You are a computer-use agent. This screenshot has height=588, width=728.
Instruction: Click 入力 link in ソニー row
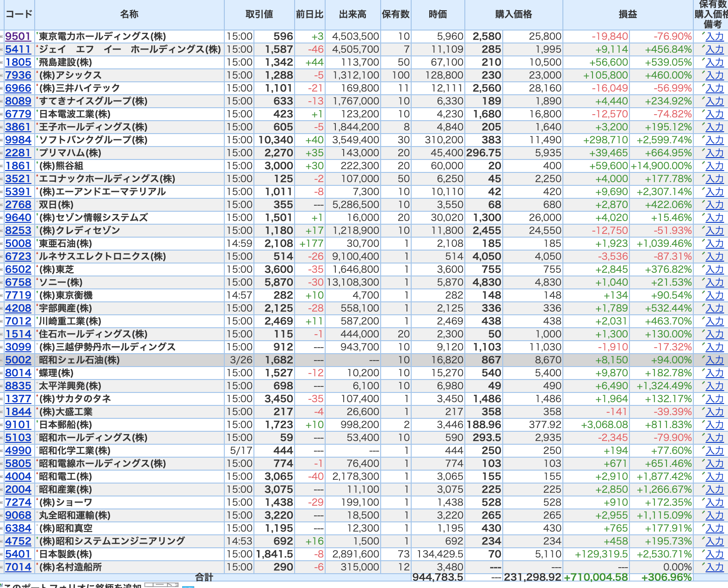pyautogui.click(x=715, y=282)
